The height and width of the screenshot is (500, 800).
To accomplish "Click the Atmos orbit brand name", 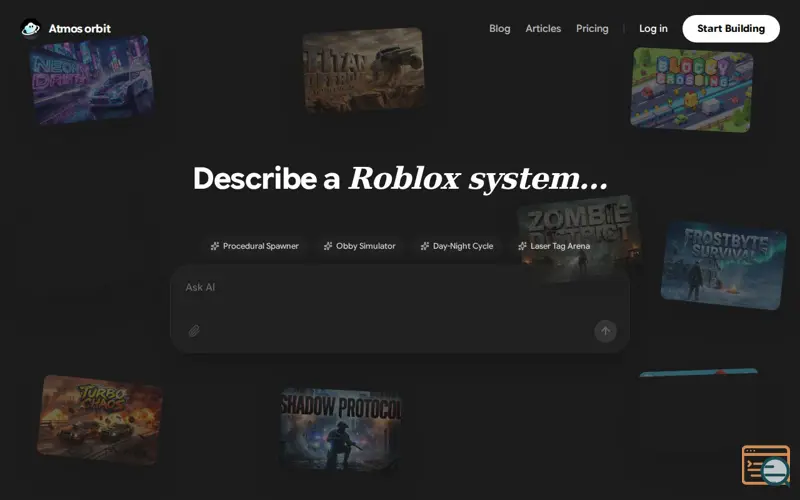I will coord(80,29).
